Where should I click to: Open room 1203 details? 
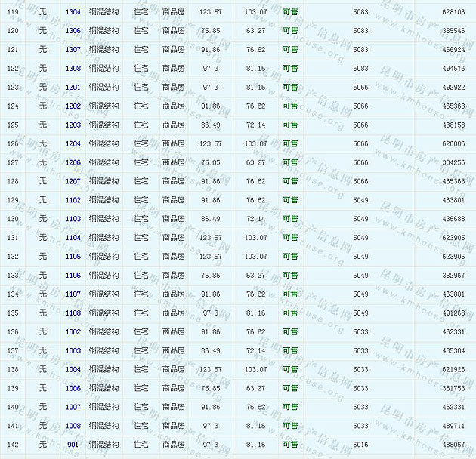coord(73,125)
